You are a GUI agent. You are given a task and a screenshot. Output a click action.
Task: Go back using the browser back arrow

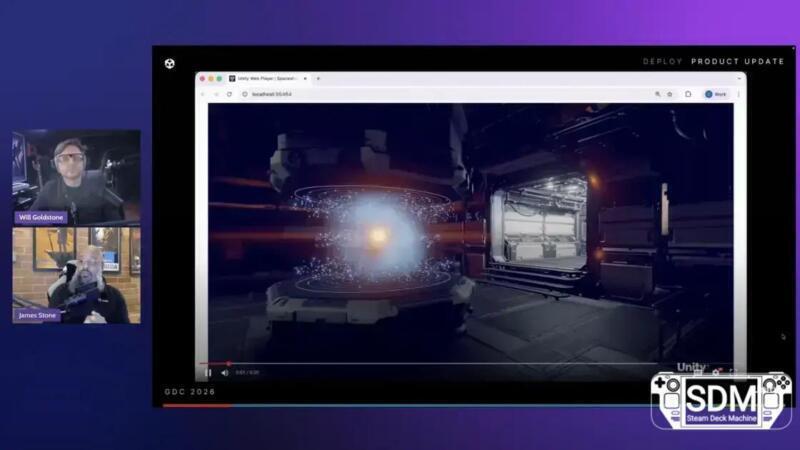[x=203, y=94]
